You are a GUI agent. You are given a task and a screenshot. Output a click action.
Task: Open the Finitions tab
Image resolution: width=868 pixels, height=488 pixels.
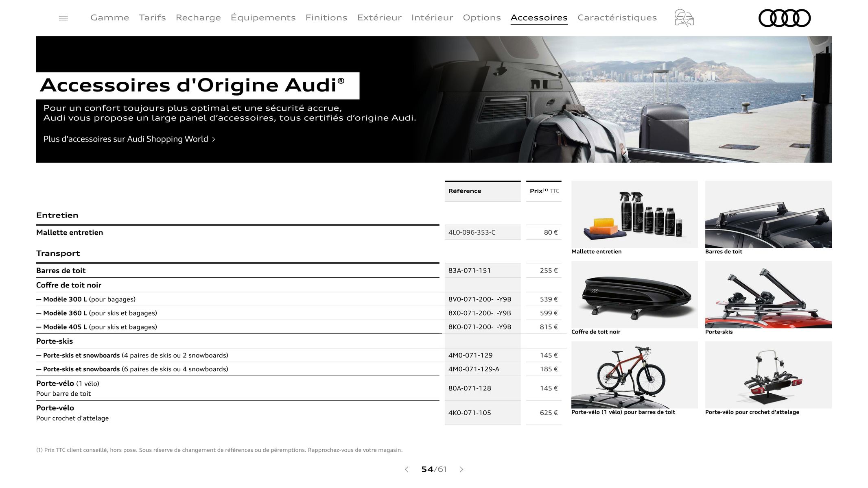(326, 17)
